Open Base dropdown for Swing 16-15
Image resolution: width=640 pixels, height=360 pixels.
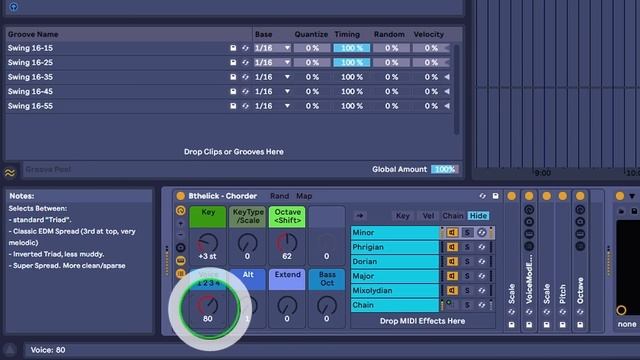[x=272, y=48]
